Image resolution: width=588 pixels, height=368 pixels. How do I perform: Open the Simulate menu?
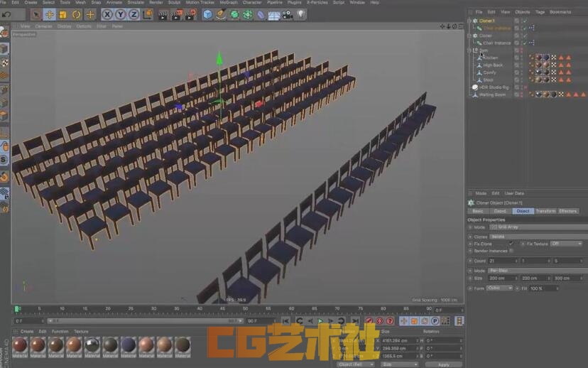136,2
